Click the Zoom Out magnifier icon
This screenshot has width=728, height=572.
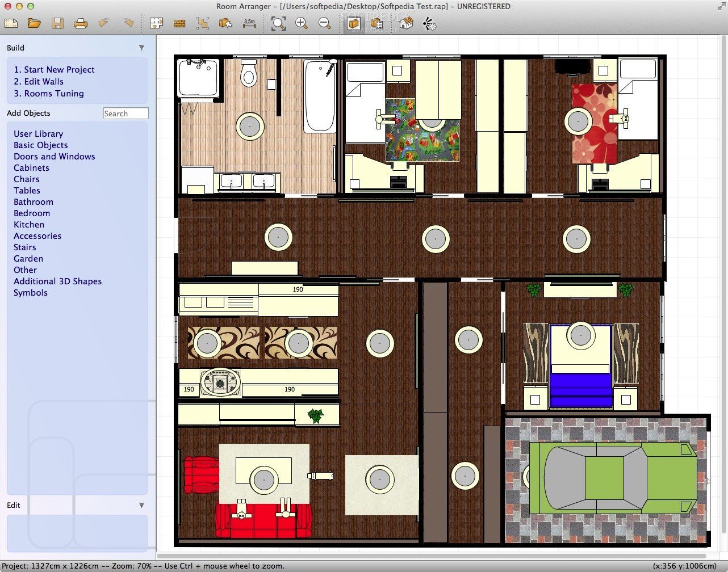[324, 23]
